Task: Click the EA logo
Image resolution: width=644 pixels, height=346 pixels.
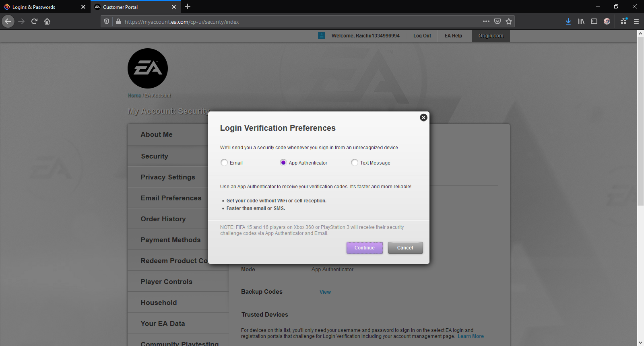Action: [148, 68]
